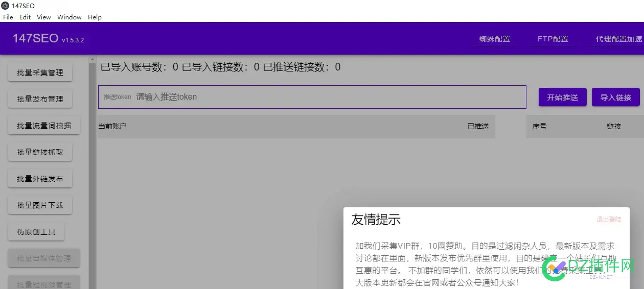
Task: Click the 已推送 column header
Action: click(478, 126)
